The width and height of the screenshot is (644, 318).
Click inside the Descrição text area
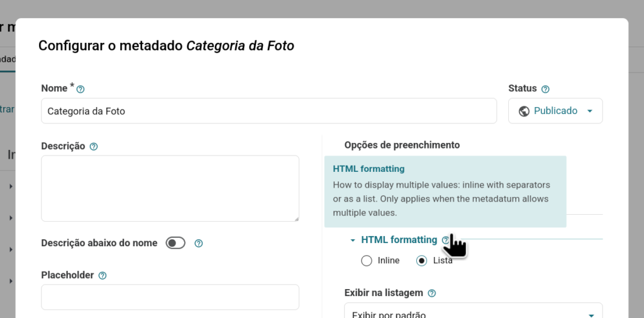[170, 188]
